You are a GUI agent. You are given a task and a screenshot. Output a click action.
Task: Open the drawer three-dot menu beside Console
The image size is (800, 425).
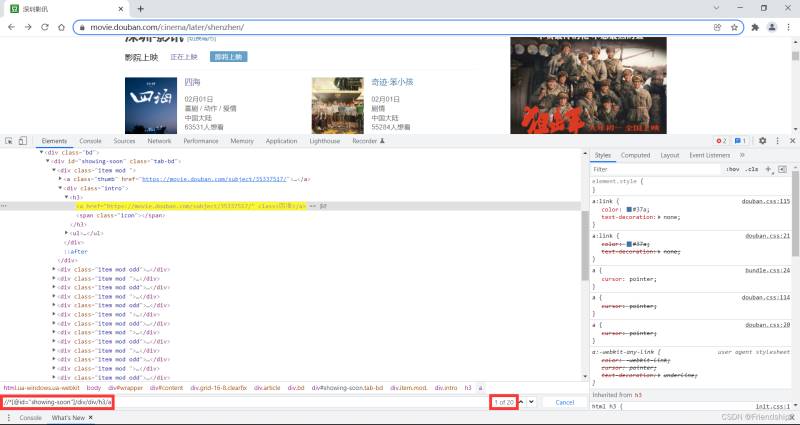(x=8, y=417)
